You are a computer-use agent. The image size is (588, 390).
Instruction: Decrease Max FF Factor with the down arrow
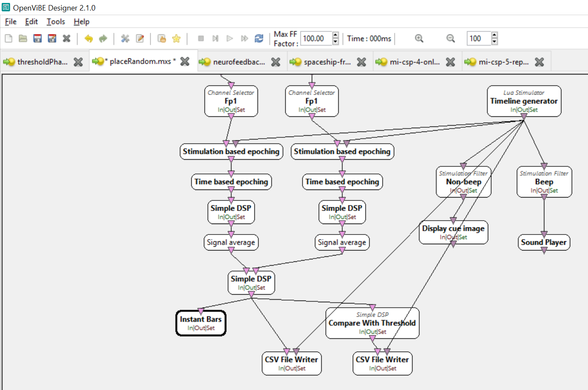335,42
